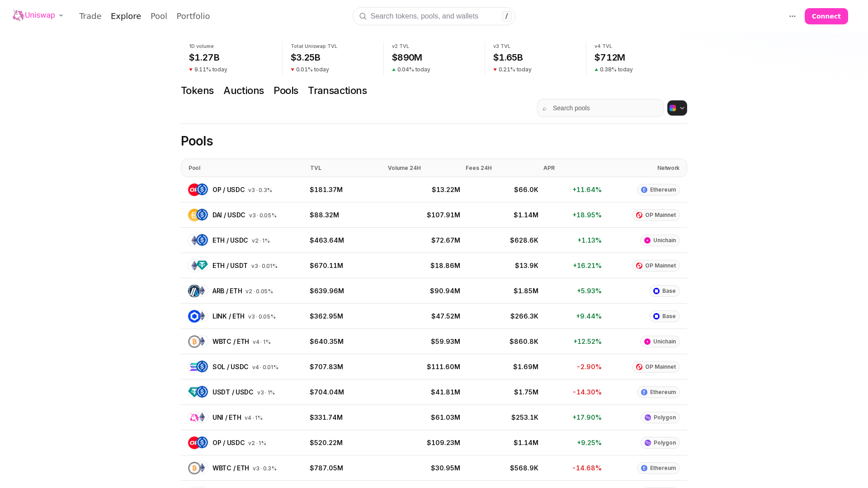The width and height of the screenshot is (868, 488).
Task: Sort pools by TVL column header
Action: [316, 168]
